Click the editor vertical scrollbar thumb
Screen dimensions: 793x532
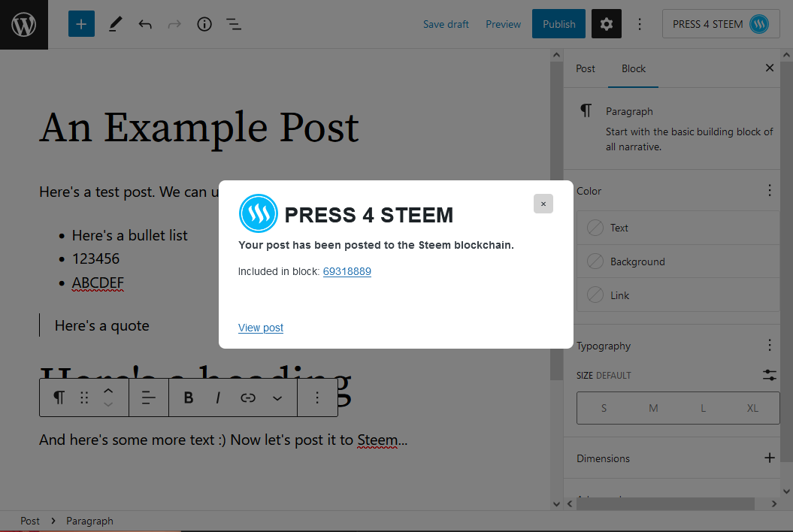coord(556,220)
